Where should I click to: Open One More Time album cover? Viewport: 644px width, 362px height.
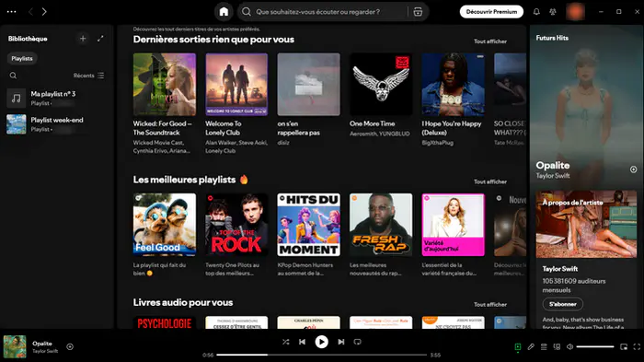click(381, 85)
